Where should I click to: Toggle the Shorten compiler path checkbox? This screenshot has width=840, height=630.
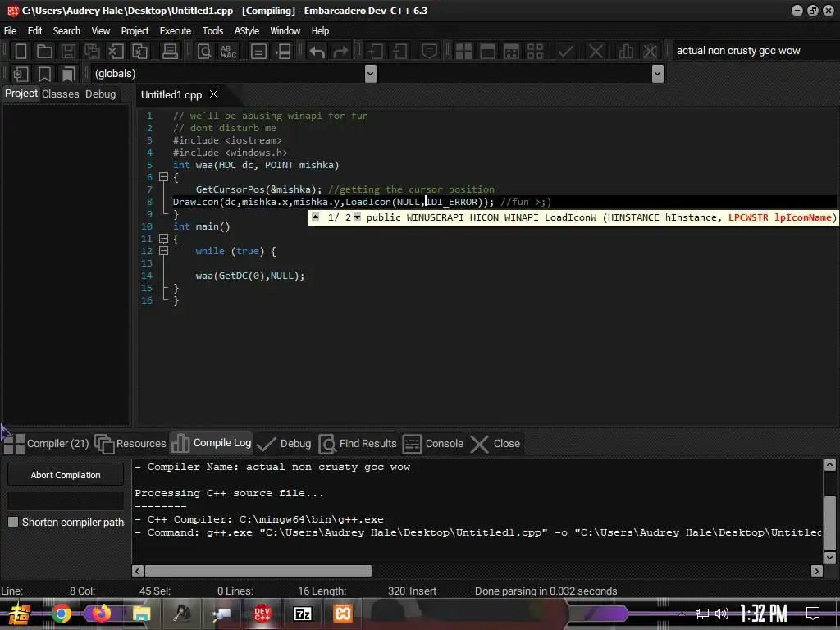click(x=13, y=522)
